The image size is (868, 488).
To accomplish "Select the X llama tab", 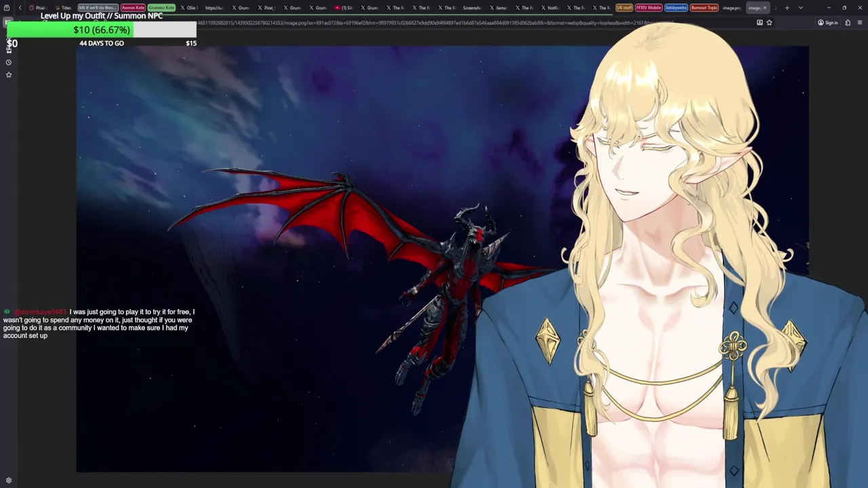I will click(499, 7).
